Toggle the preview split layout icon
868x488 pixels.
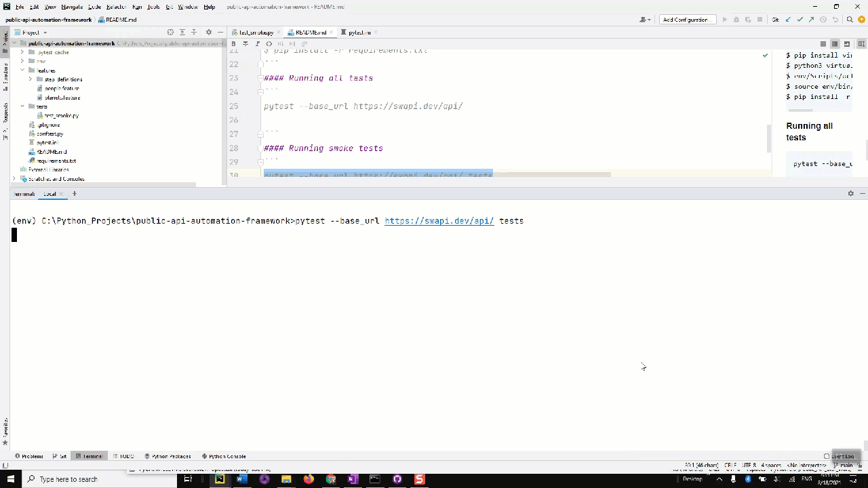(861, 44)
